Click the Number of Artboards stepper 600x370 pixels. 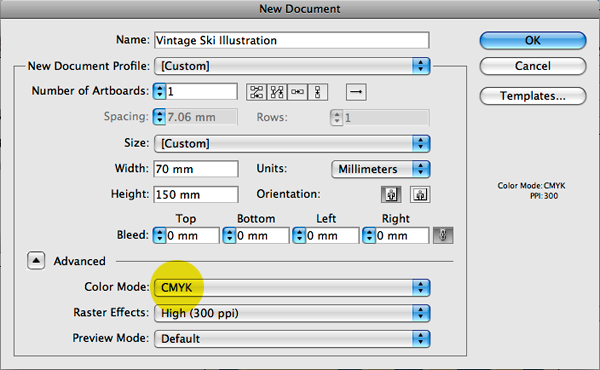[x=159, y=91]
